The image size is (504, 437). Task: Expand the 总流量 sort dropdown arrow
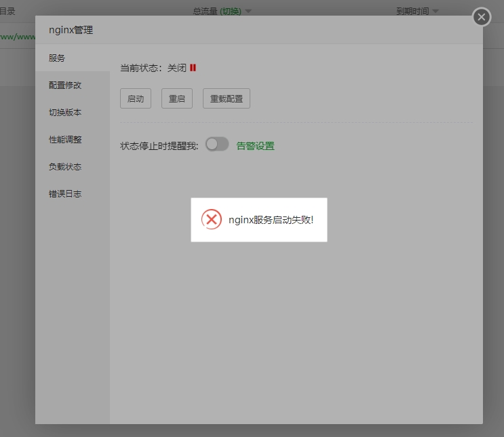click(x=248, y=12)
